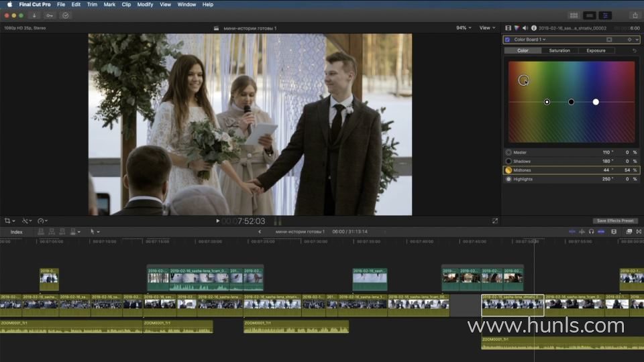Toggle the timeline panel visibility icon
Viewport: 644px width, 362px height.
[x=590, y=15]
